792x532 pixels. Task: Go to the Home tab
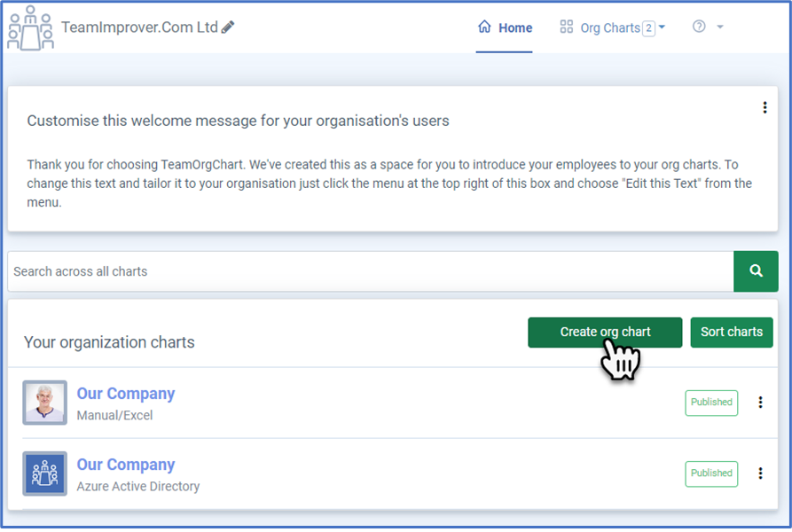[505, 27]
